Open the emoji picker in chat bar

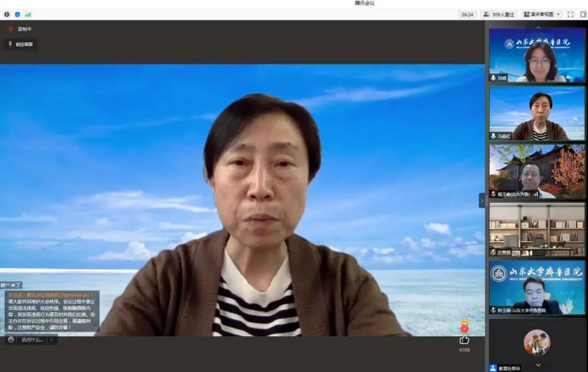pos(11,339)
